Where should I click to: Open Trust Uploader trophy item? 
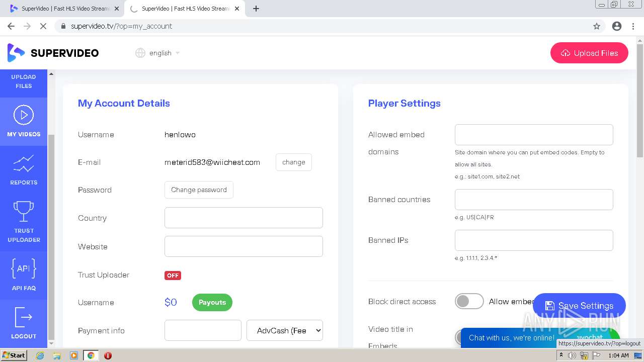tap(24, 221)
